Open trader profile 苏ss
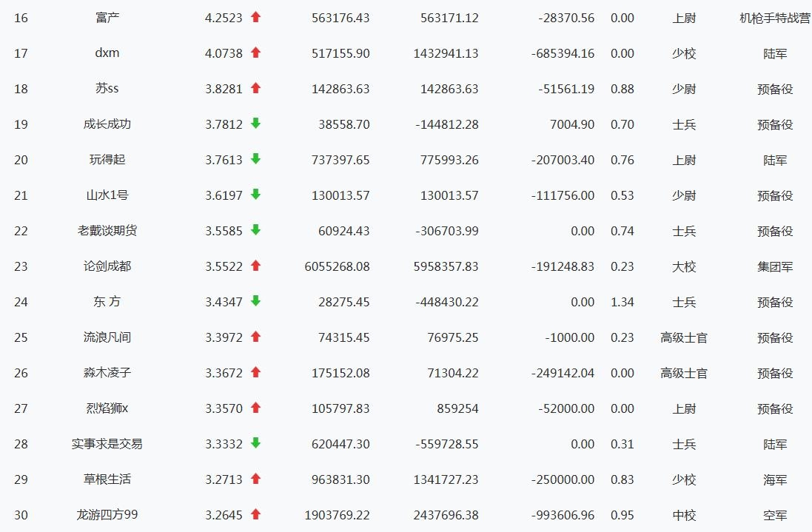 click(107, 89)
